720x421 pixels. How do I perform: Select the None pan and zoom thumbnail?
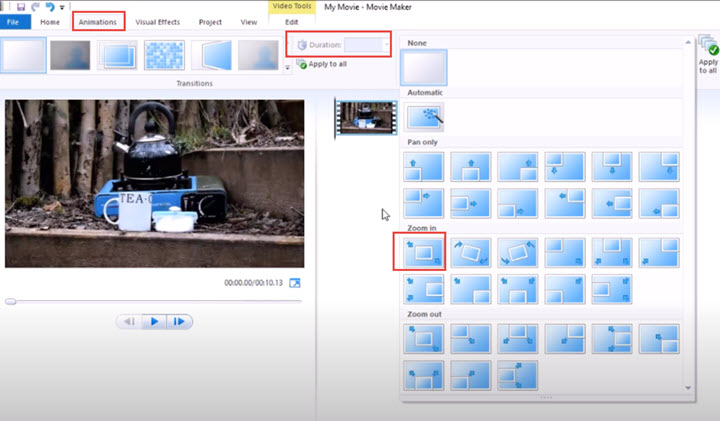(423, 67)
